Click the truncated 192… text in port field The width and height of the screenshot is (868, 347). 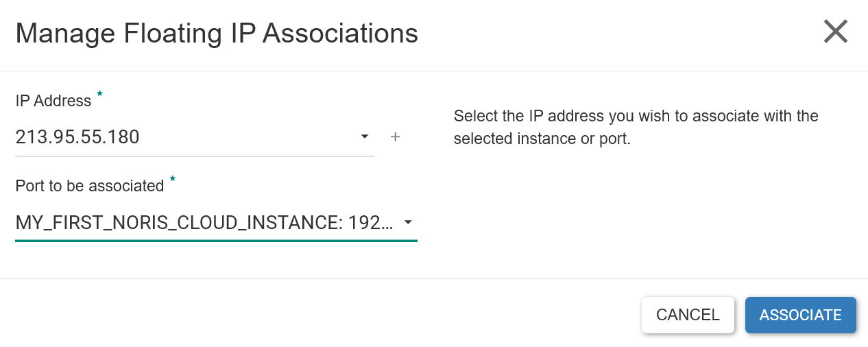(371, 222)
